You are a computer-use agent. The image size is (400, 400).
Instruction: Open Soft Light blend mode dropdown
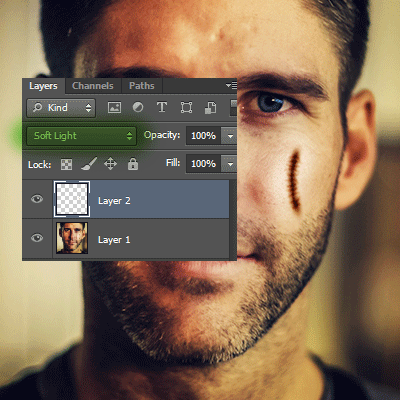click(82, 136)
